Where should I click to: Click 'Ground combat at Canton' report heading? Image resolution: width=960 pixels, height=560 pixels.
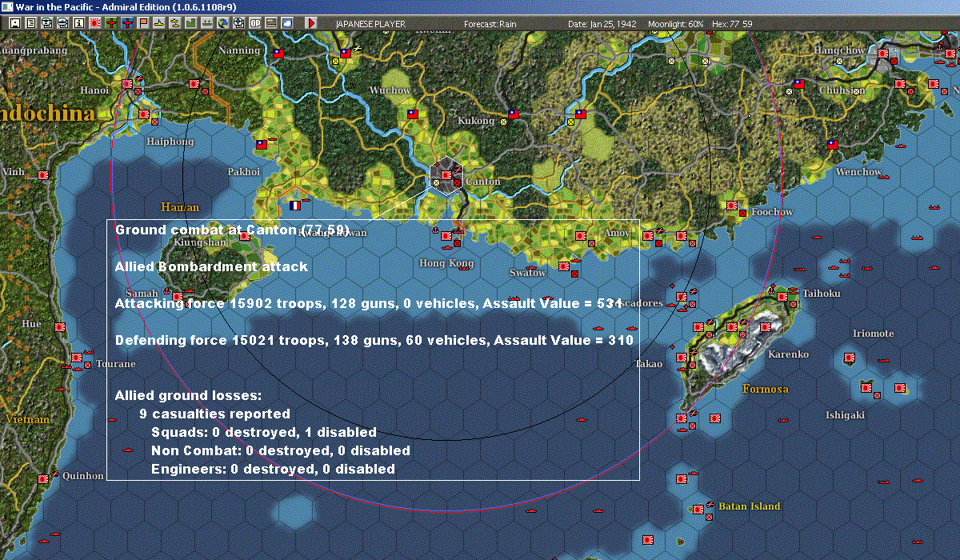[232, 230]
